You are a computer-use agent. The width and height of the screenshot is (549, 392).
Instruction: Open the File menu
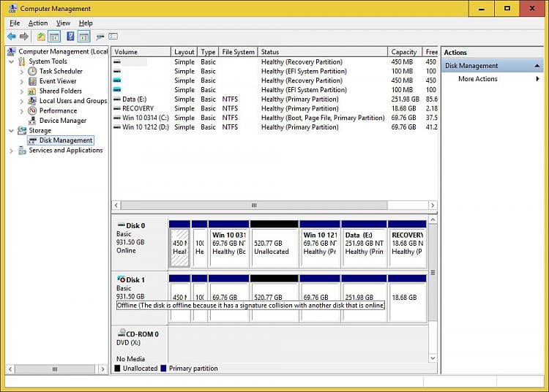[x=15, y=23]
